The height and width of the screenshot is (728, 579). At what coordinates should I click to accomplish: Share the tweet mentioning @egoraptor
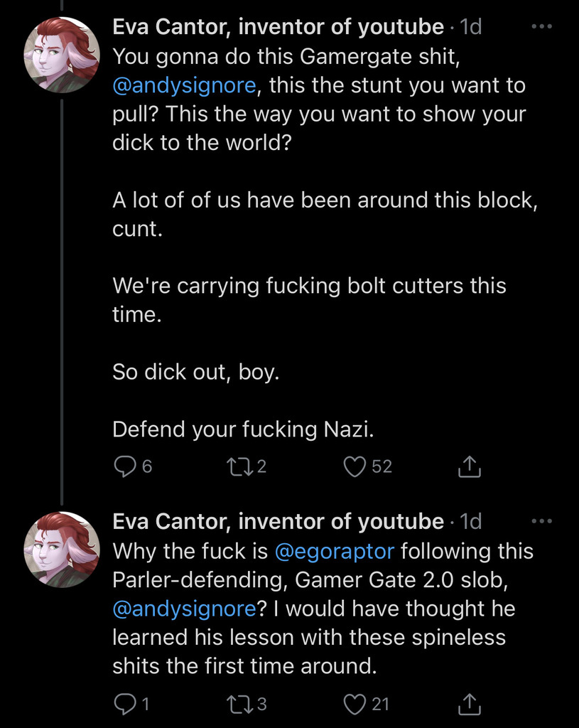[x=470, y=704]
